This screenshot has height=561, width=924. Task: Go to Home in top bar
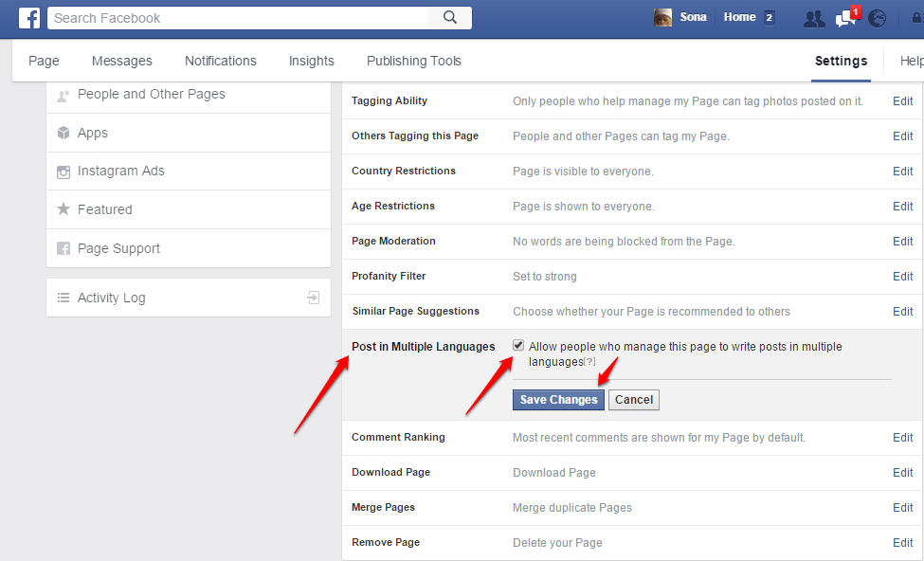click(739, 17)
